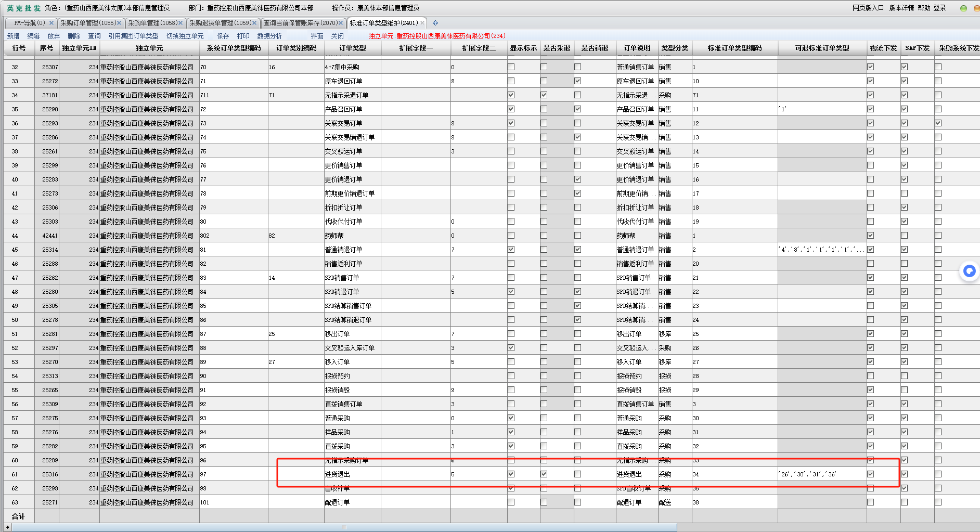
Task: Click the blue plus add-tab icon
Action: 435,23
